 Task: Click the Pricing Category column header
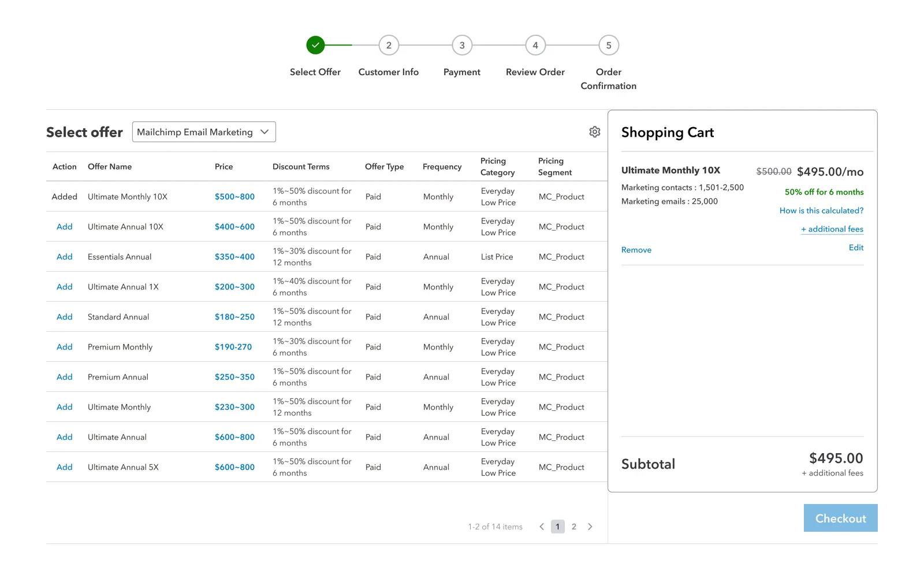[498, 166]
